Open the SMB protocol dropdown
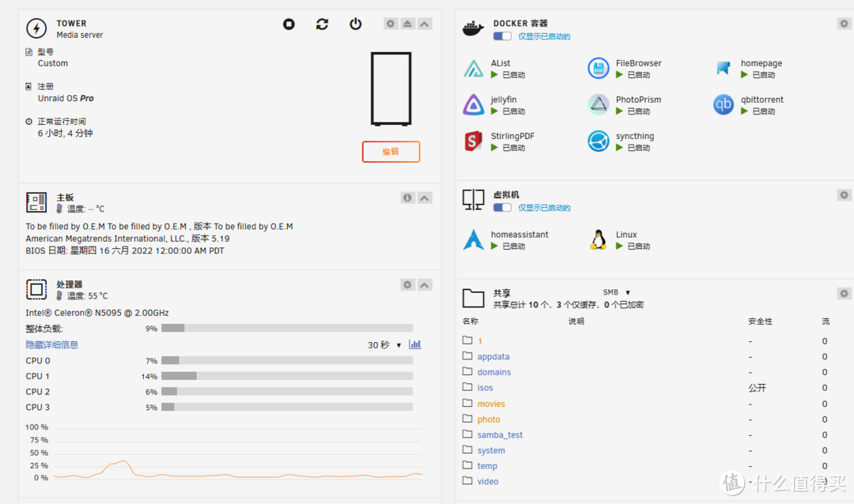The image size is (854, 504). (617, 292)
